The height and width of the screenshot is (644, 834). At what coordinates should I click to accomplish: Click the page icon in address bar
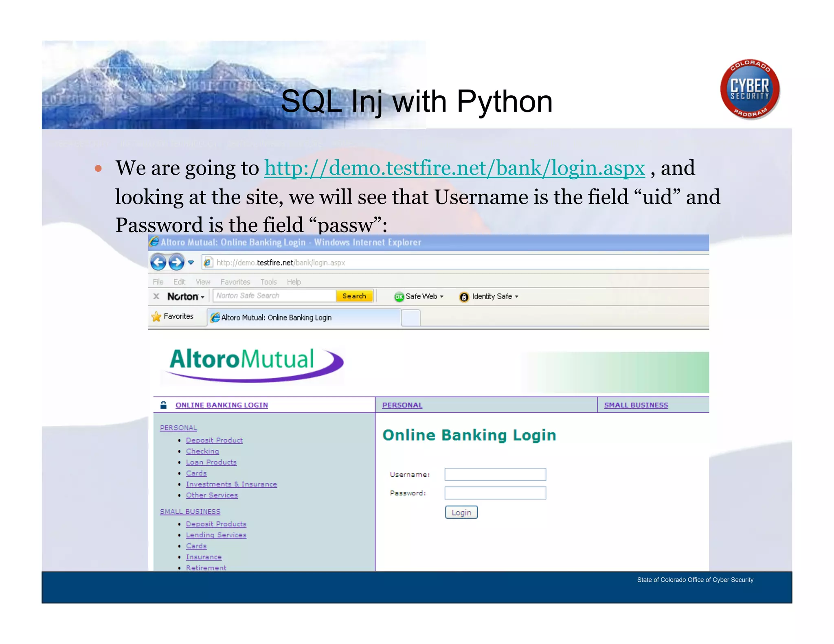point(208,263)
